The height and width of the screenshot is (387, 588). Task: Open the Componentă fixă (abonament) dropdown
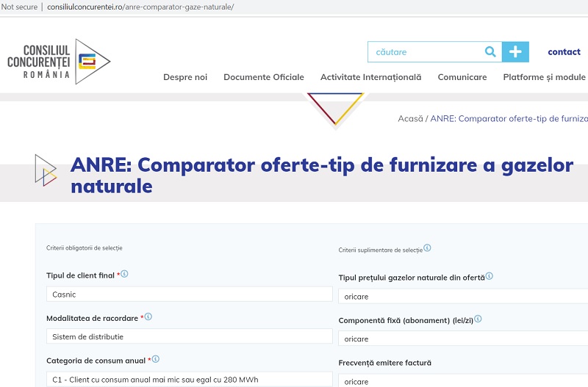(x=463, y=339)
